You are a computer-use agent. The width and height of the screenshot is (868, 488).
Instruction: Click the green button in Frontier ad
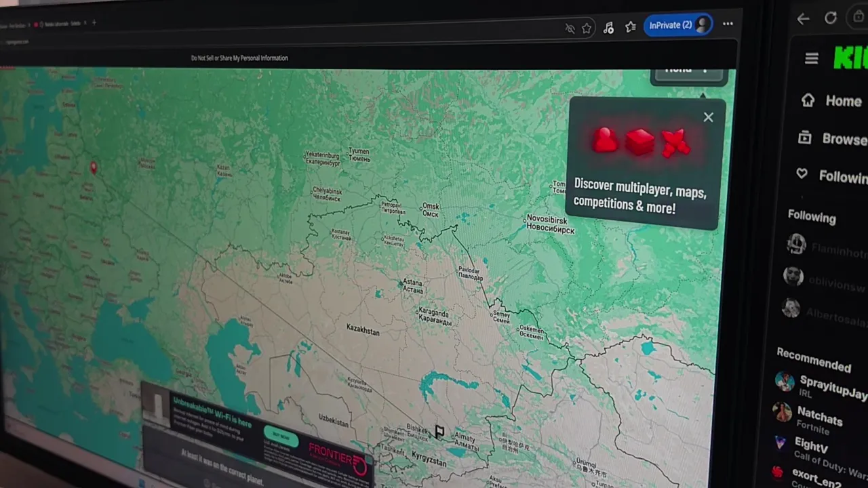click(281, 436)
